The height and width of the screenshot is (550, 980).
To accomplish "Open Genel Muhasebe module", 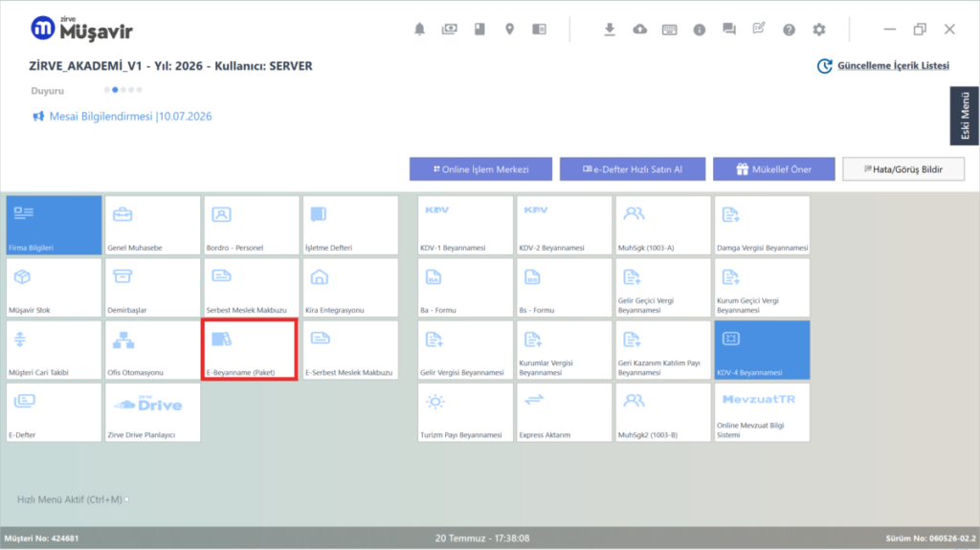I will [152, 225].
